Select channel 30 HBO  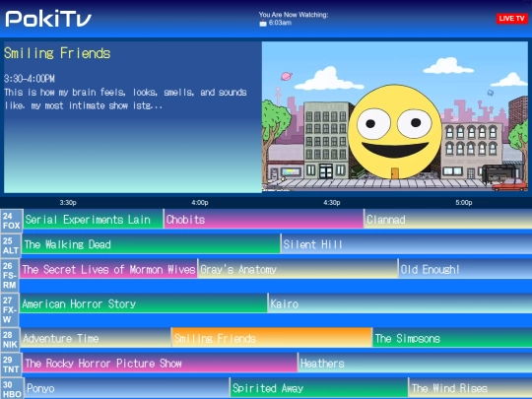pos(12,389)
